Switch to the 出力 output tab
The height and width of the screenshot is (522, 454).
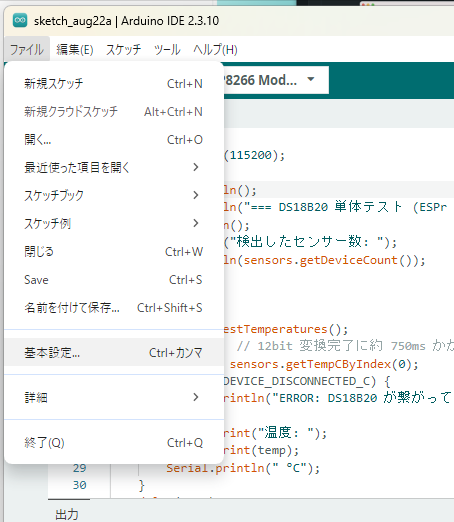click(67, 514)
